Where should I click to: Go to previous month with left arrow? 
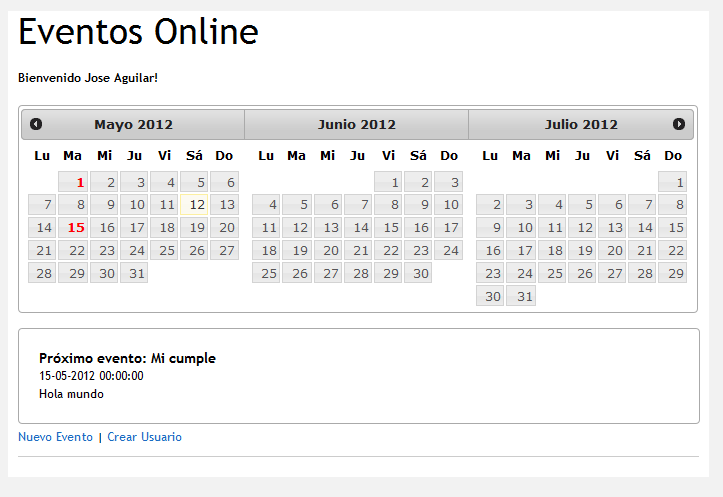point(36,124)
